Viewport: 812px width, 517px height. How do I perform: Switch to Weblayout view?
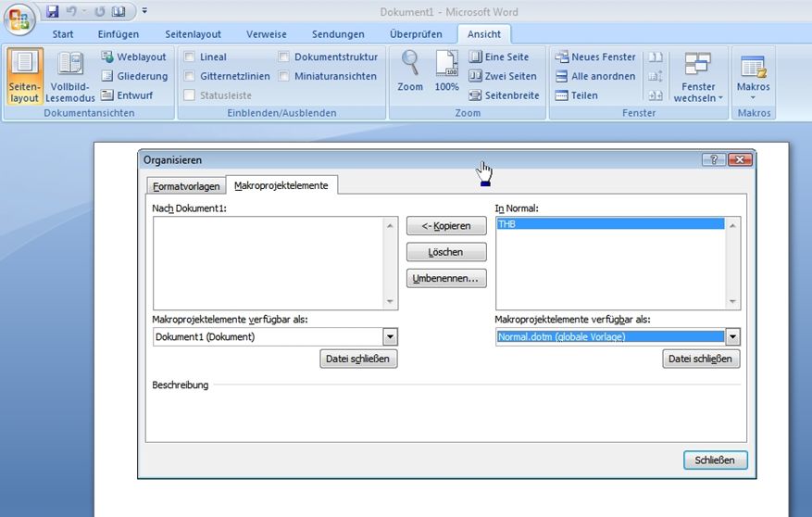(133, 57)
